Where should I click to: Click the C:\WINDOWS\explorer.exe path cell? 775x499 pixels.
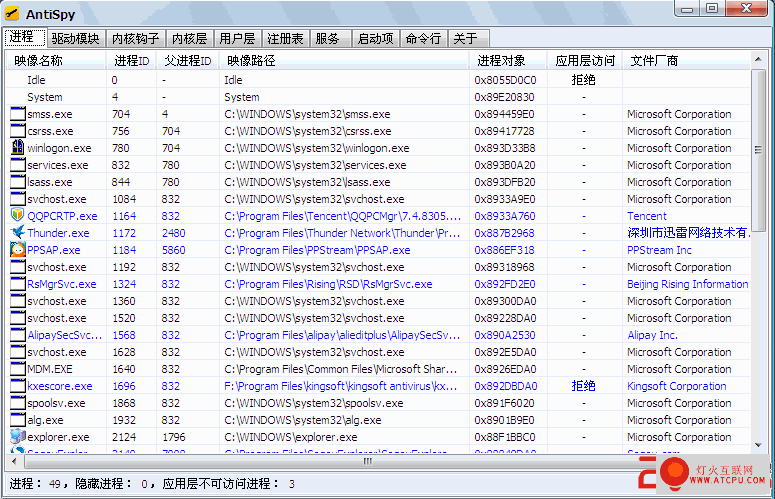pos(291,437)
